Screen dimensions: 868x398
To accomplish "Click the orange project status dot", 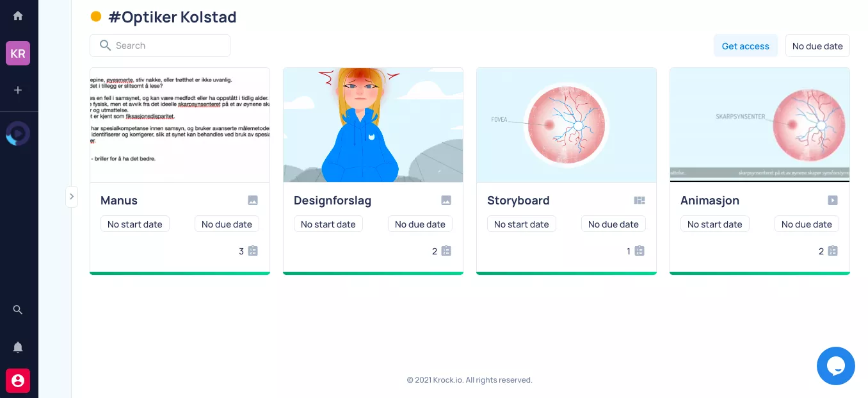I will (x=96, y=17).
